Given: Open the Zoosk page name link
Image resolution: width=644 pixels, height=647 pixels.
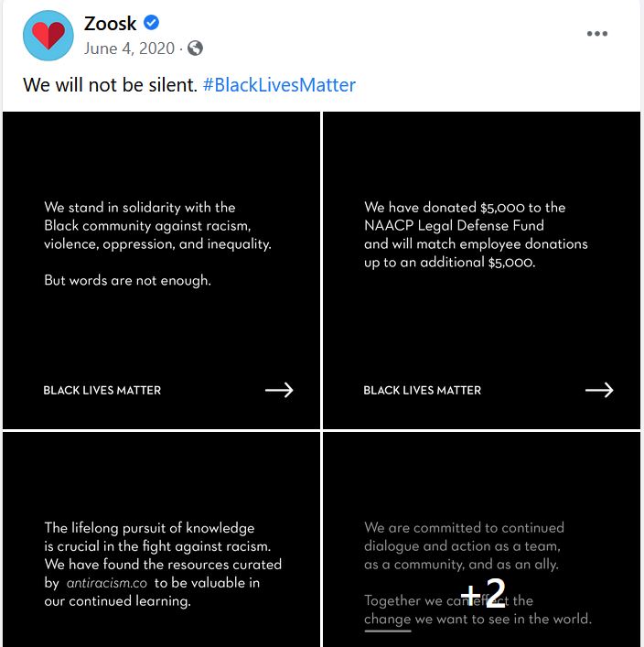Looking at the screenshot, I should (110, 23).
